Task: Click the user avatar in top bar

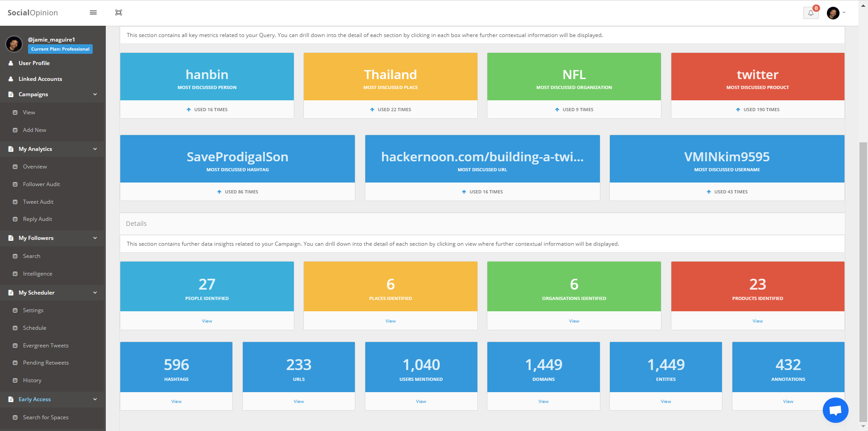Action: [x=833, y=13]
